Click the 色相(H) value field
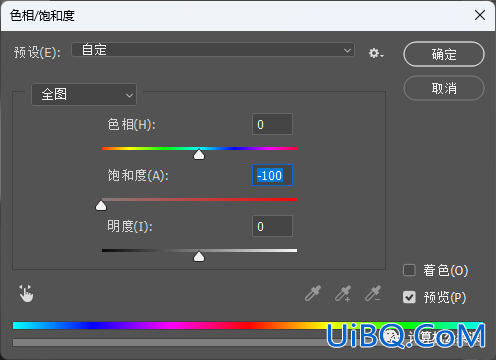This screenshot has height=360, width=496. click(x=272, y=124)
